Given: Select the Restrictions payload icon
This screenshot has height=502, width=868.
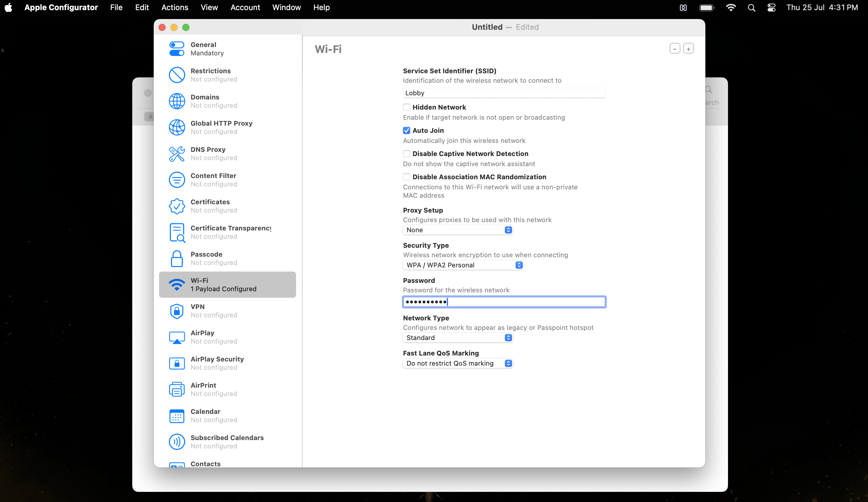Looking at the screenshot, I should coord(177,75).
